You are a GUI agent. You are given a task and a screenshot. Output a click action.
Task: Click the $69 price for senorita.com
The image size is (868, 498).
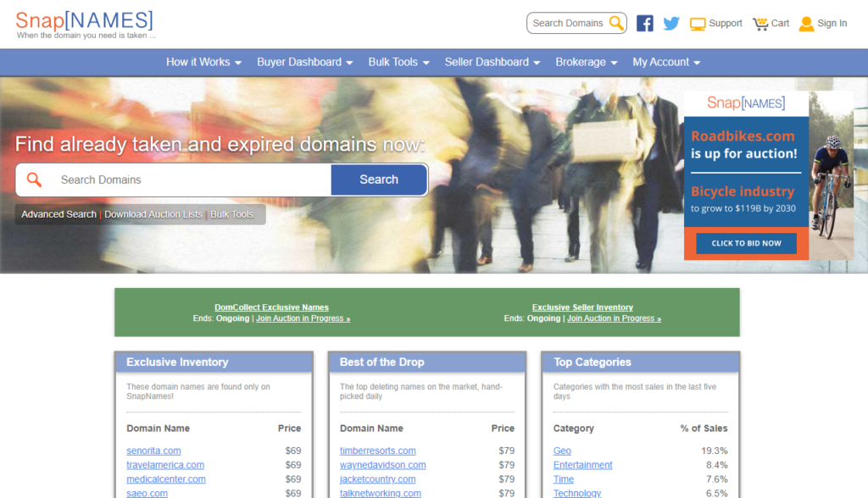click(x=292, y=451)
